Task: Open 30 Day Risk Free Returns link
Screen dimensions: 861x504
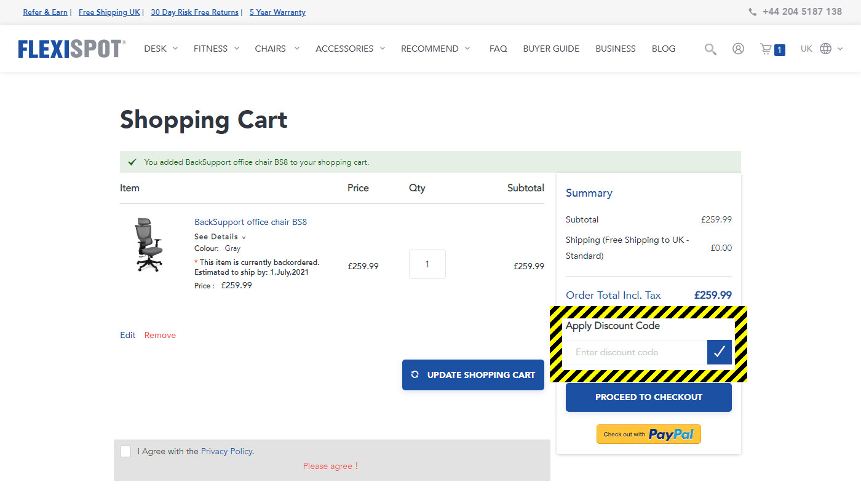Action: (194, 12)
